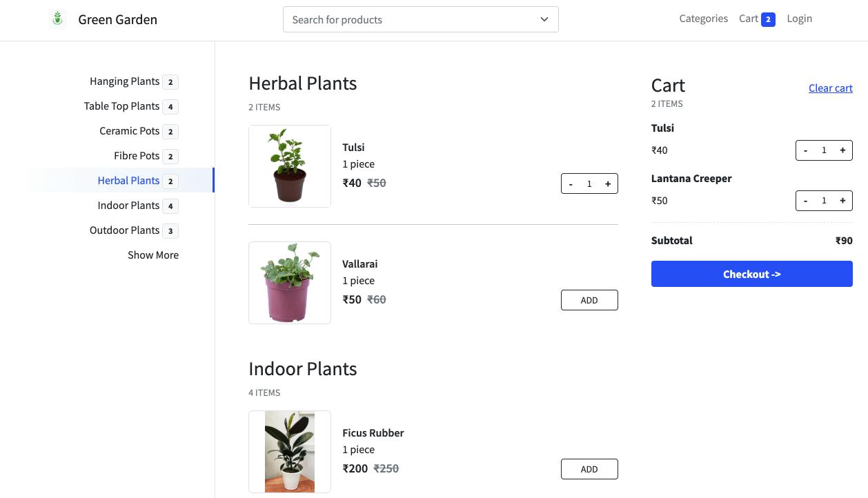Decrease Tulsi quantity in product list
This screenshot has height=498, width=868.
pyautogui.click(x=571, y=184)
